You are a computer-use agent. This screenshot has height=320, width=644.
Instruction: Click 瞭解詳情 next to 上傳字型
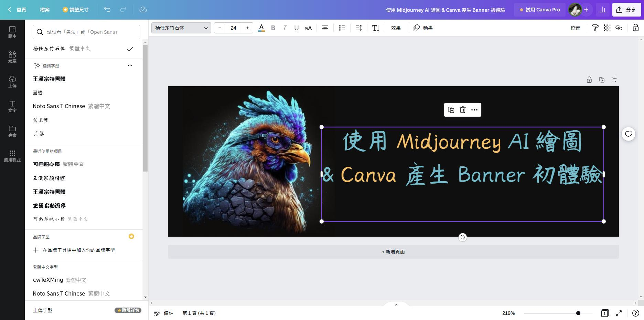click(x=128, y=310)
